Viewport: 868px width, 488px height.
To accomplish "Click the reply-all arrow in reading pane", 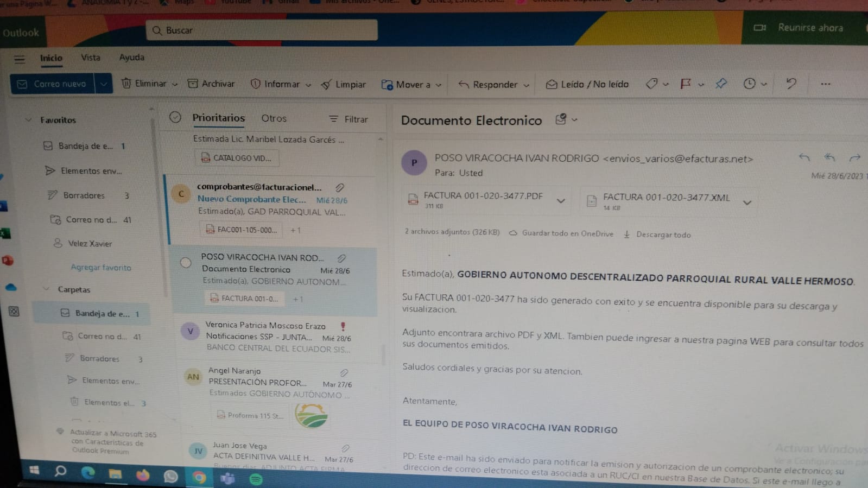I will pyautogui.click(x=829, y=157).
